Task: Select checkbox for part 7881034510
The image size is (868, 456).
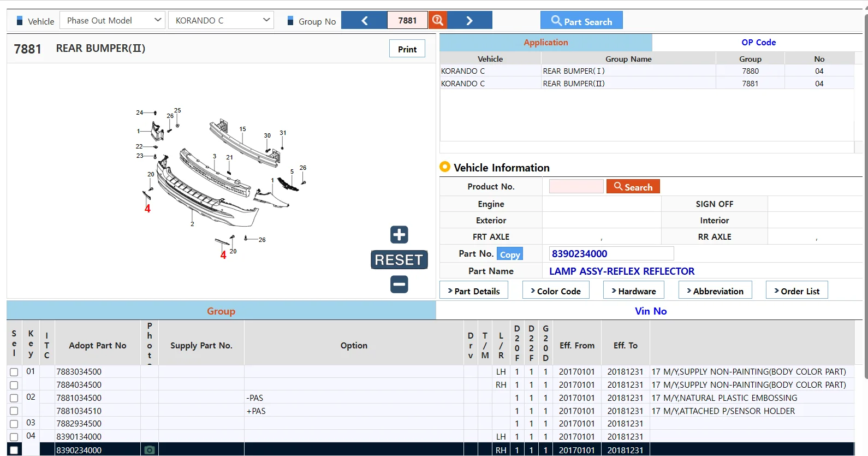Action: [x=14, y=411]
